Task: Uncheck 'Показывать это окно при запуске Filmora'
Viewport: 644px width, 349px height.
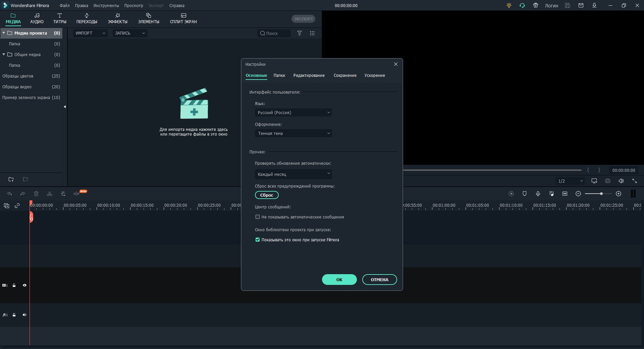Action: [x=258, y=240]
